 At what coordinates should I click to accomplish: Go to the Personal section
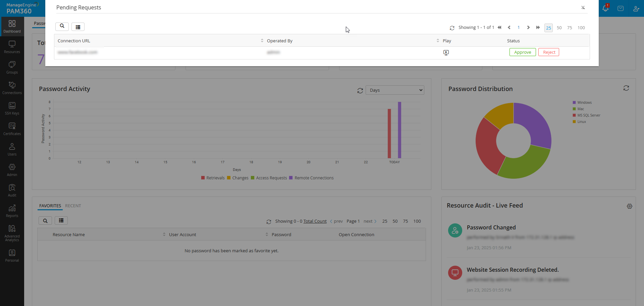click(x=12, y=256)
